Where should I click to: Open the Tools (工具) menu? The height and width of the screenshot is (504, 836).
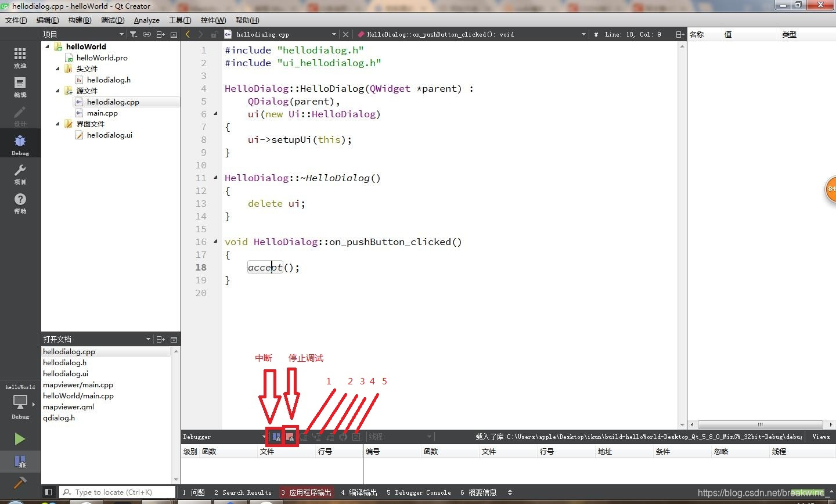click(x=180, y=20)
